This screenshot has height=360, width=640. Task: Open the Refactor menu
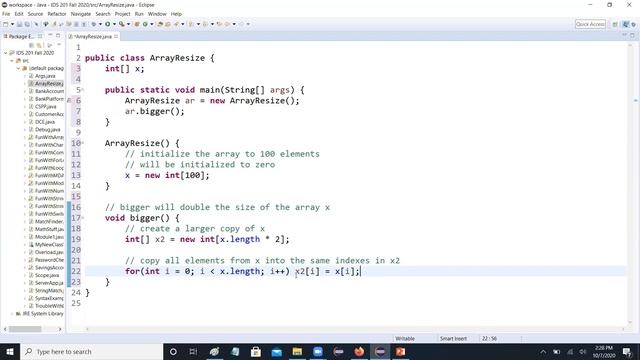click(57, 14)
